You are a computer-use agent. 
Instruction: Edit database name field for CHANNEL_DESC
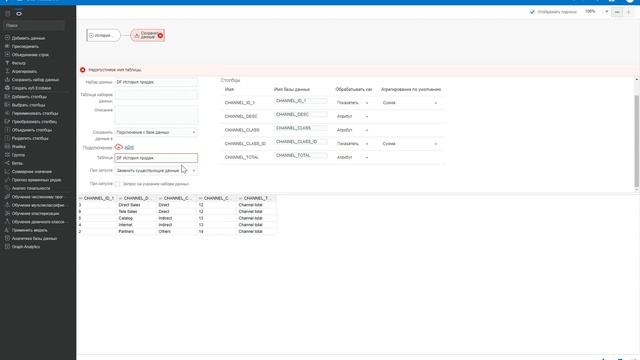[301, 115]
